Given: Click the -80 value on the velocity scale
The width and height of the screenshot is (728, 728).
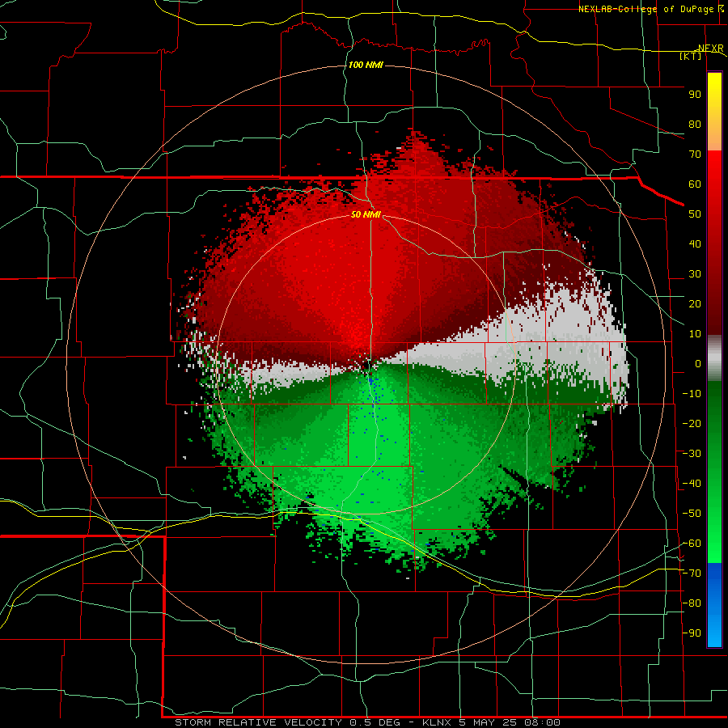Looking at the screenshot, I should click(x=692, y=603).
